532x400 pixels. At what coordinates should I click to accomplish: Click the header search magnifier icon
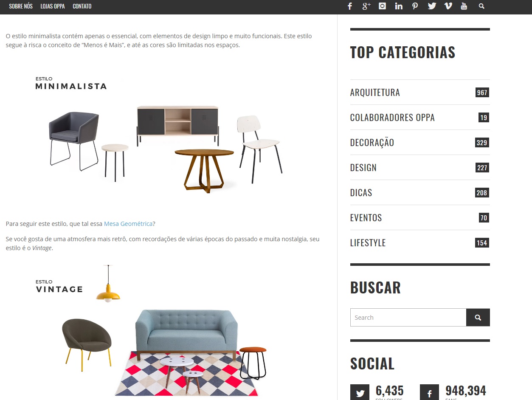(481, 6)
